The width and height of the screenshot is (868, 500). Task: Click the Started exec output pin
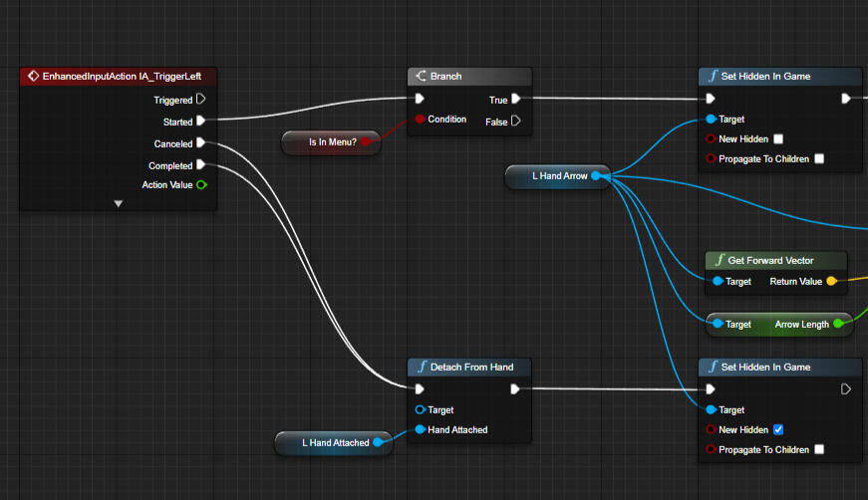pyautogui.click(x=200, y=122)
